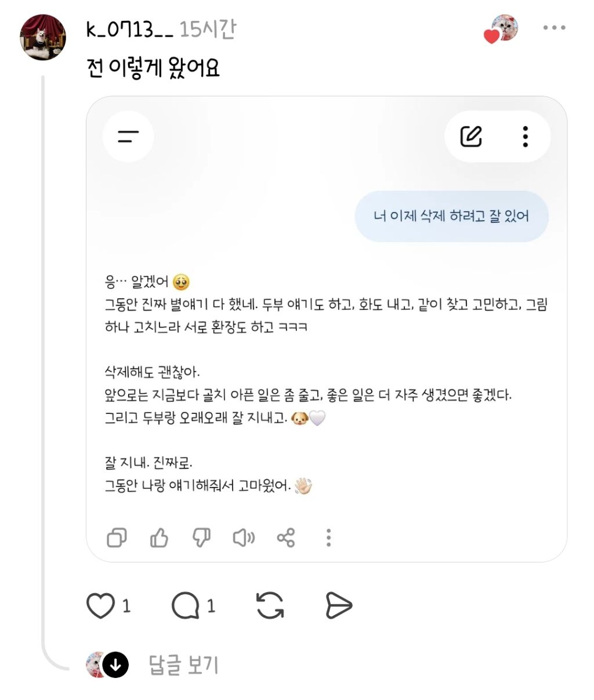Screen dimensions: 594x700
Task: Open more actions below the AI response
Action: [x=328, y=538]
